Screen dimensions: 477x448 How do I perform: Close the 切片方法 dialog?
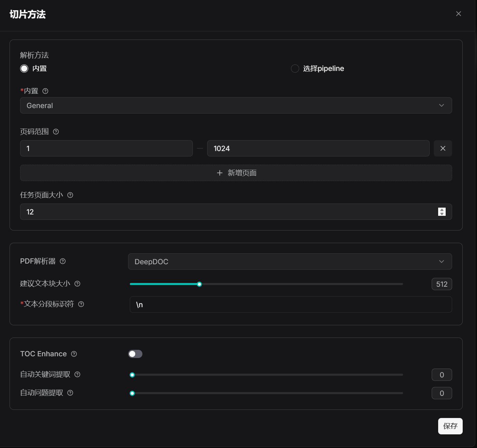coord(459,14)
